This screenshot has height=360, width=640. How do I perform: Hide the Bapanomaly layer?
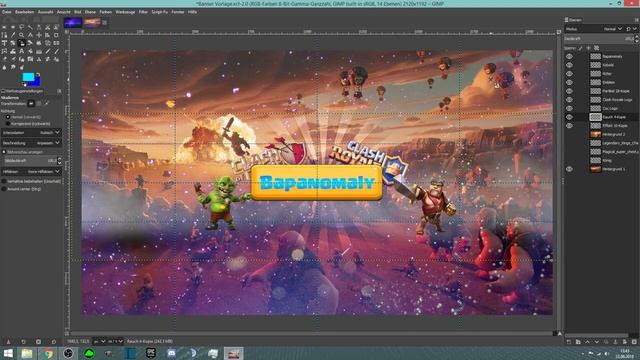(569, 56)
